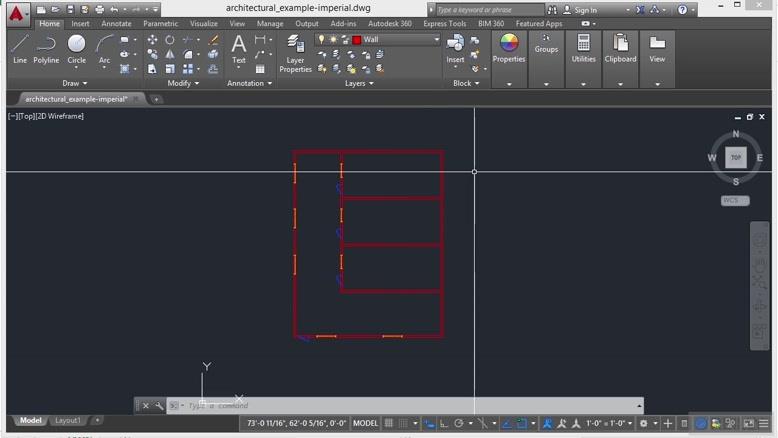Click the Clipboard panel icon

point(620,43)
